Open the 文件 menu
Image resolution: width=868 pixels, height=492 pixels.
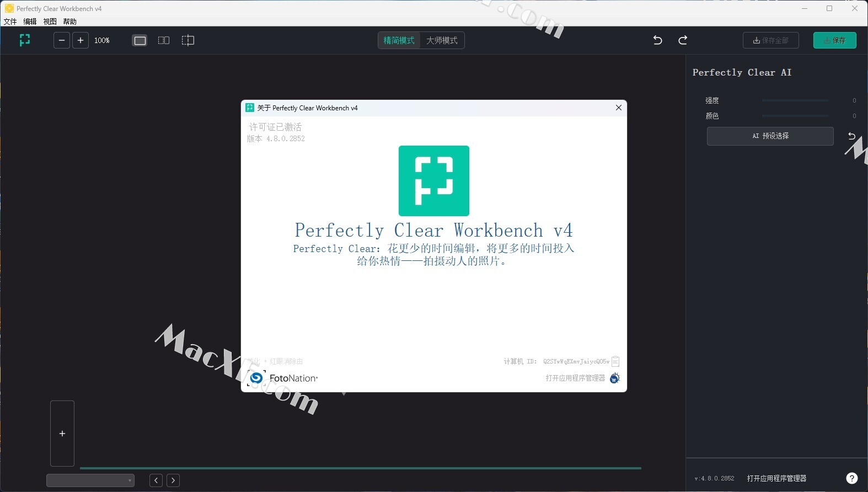[10, 22]
